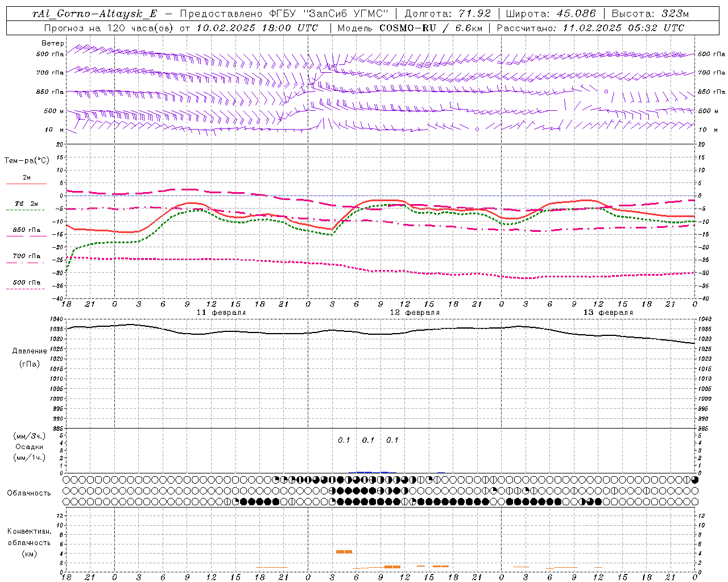Click the 'Осадки' precipitation panel label
This screenshot has width=728, height=582.
(x=30, y=447)
